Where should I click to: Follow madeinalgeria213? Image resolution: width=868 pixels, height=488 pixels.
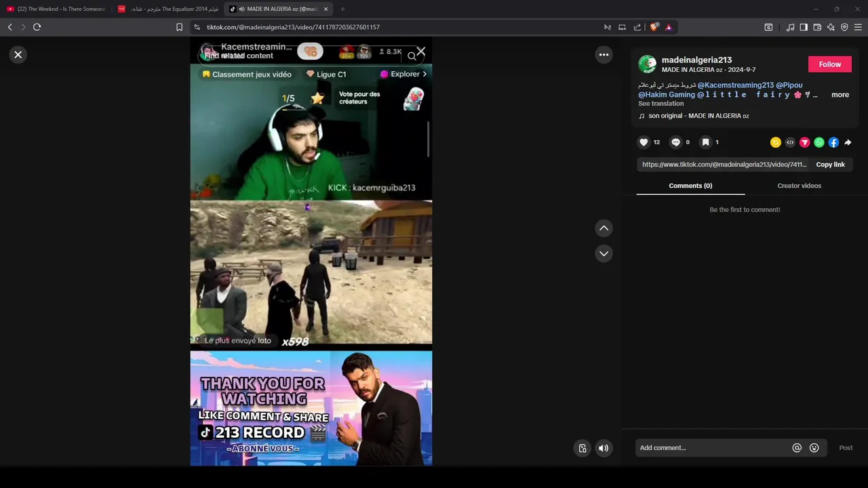point(829,64)
